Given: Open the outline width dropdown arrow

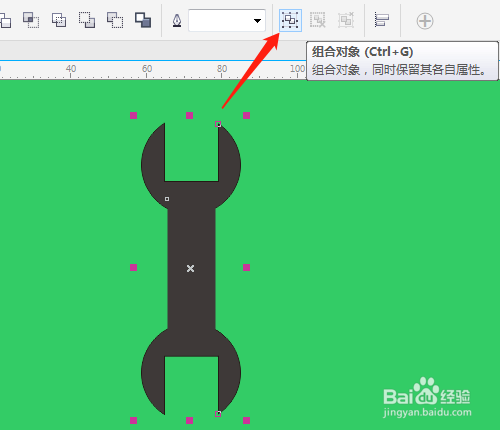Looking at the screenshot, I should 257,21.
